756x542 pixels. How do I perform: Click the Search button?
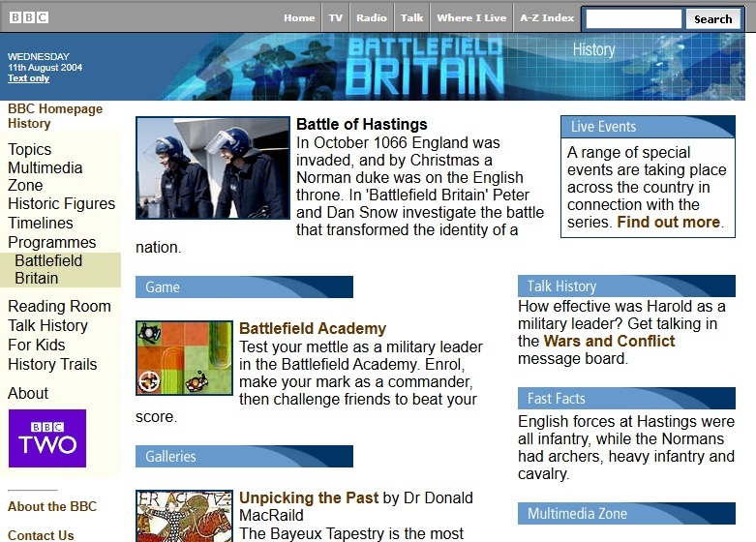point(713,18)
